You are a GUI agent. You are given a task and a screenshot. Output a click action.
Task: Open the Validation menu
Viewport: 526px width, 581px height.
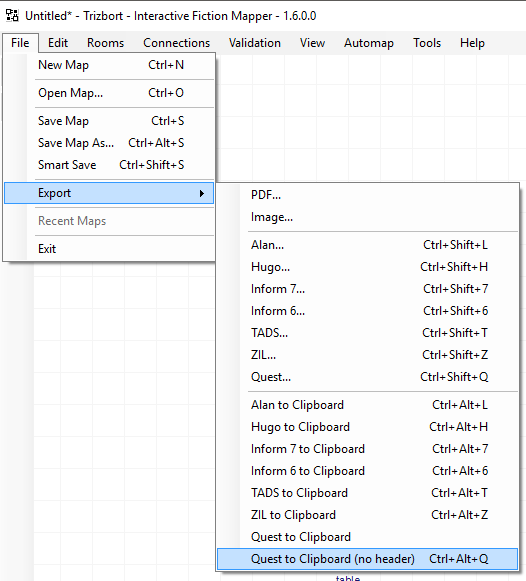point(254,43)
